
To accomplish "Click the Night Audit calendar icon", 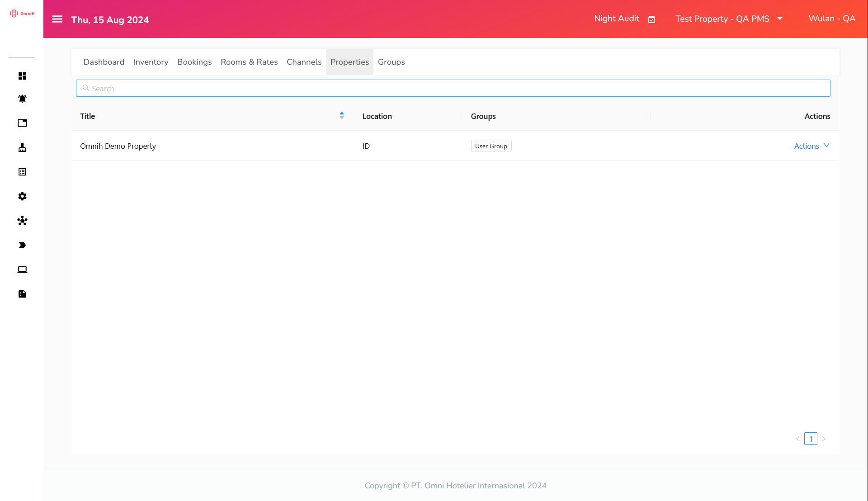I will click(x=651, y=19).
